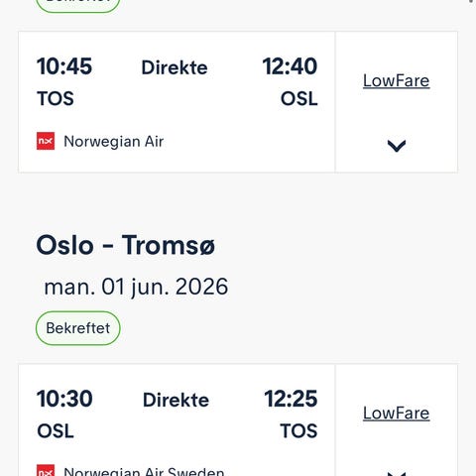This screenshot has height=476, width=476.
Task: Click TOS departure airport code in first card
Action: (x=56, y=98)
